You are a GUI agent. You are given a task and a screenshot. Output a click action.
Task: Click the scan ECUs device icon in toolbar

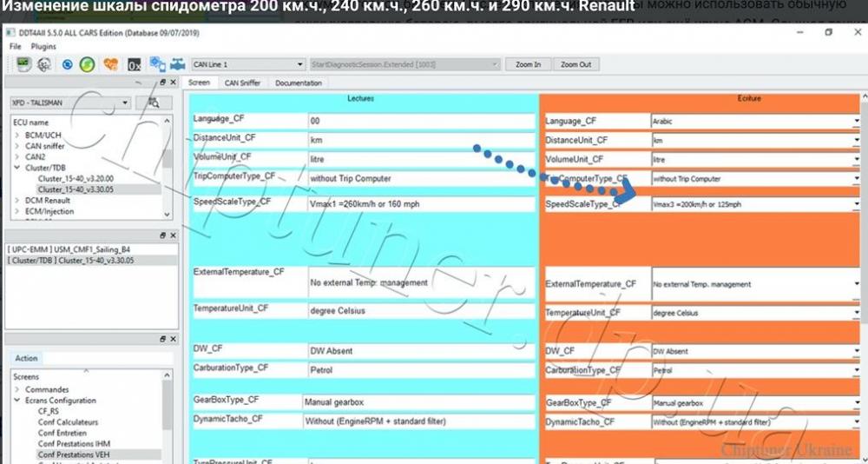click(23, 64)
